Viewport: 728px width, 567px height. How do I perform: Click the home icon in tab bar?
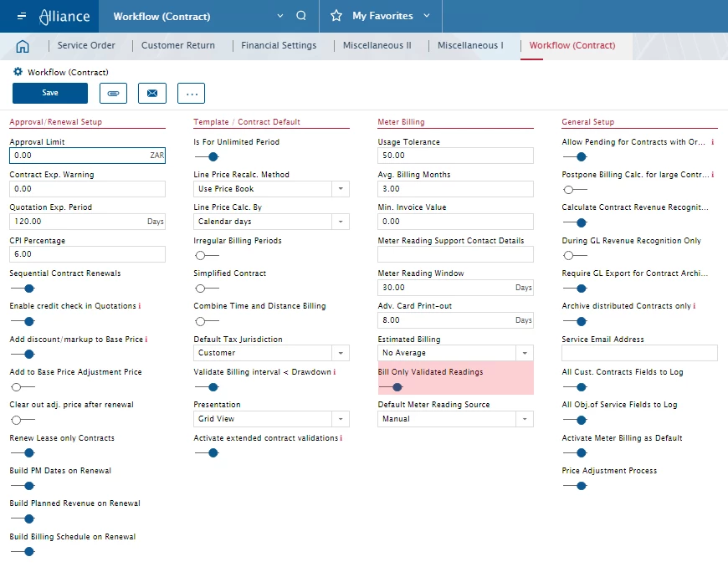point(23,46)
